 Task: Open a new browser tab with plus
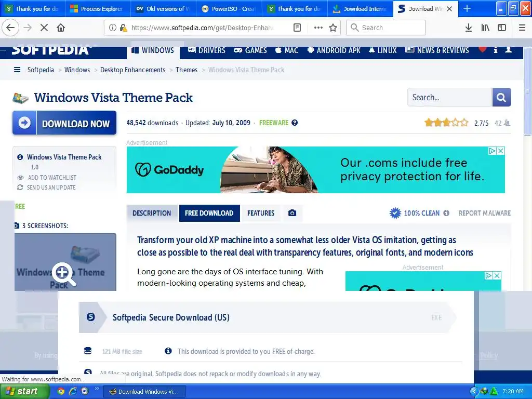point(467,8)
